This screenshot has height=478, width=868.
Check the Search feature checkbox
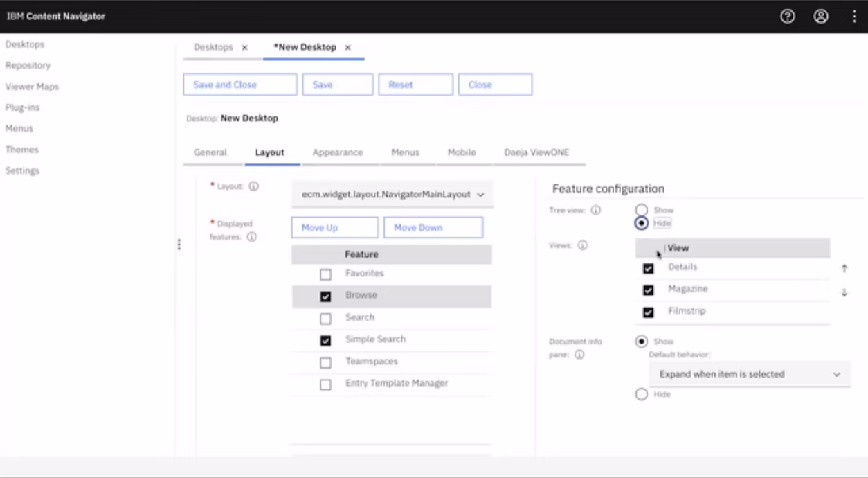point(325,319)
